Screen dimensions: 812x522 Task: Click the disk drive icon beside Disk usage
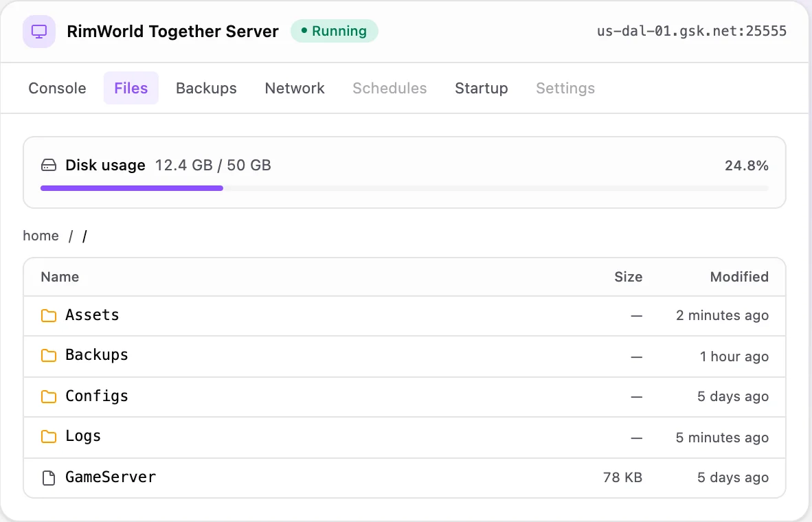[49, 166]
